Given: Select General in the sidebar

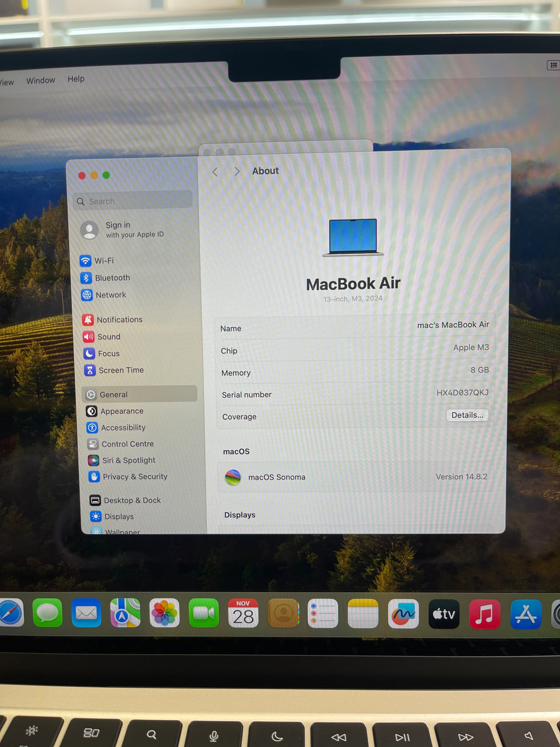Looking at the screenshot, I should pos(140,394).
